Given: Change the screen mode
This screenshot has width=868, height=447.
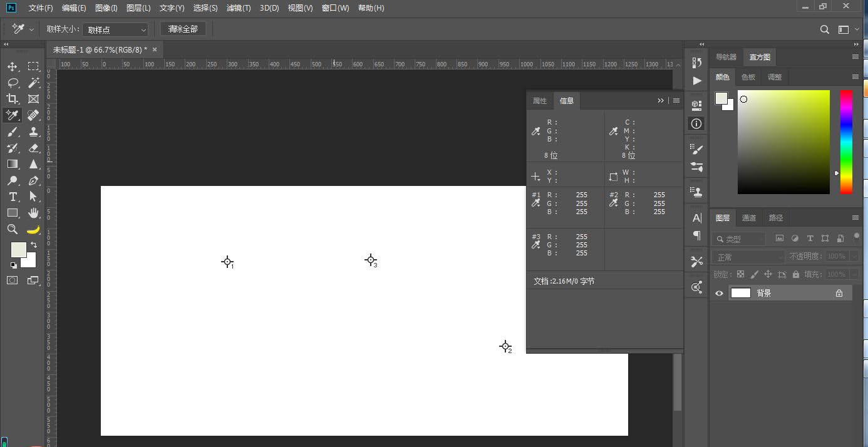Looking at the screenshot, I should point(33,280).
